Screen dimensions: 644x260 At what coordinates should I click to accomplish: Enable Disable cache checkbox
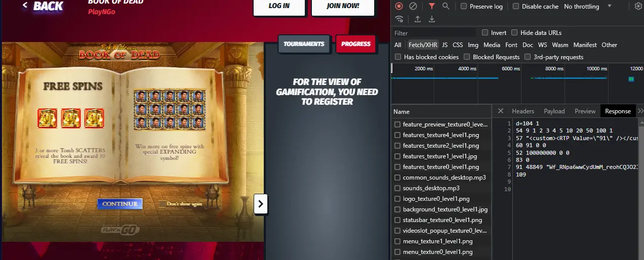pyautogui.click(x=516, y=6)
